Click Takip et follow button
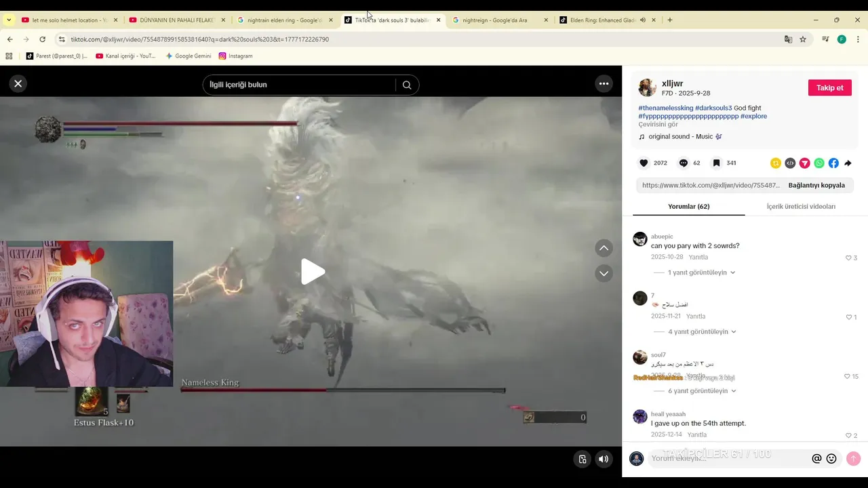The width and height of the screenshot is (868, 488). coord(829,87)
